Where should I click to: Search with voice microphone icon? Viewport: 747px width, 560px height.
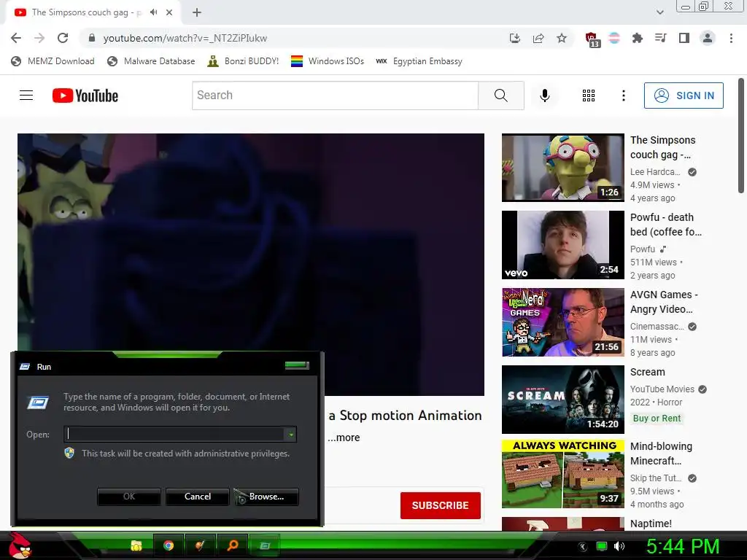coord(544,96)
